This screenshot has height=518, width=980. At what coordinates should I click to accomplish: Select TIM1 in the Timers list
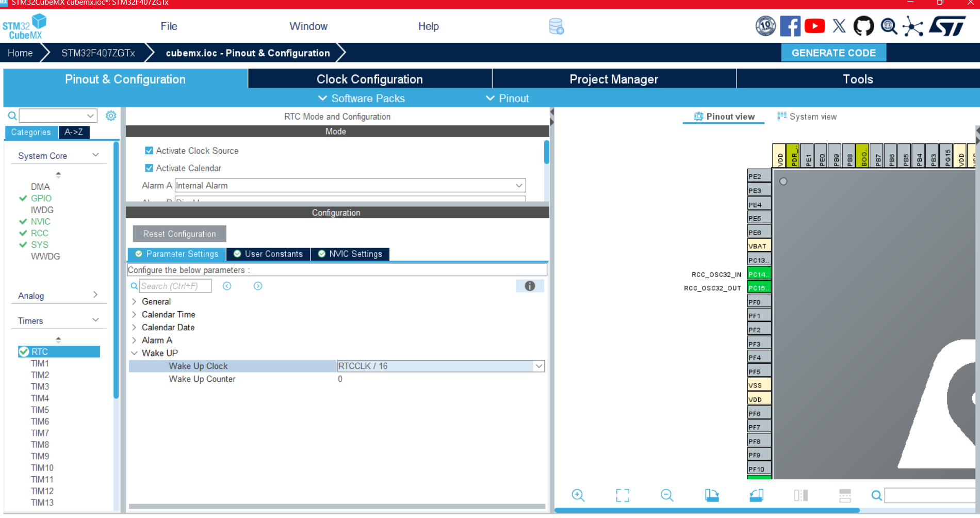40,363
